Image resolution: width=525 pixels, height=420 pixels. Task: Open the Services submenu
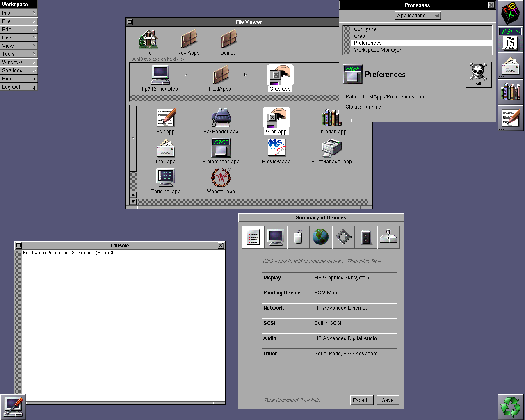point(19,71)
